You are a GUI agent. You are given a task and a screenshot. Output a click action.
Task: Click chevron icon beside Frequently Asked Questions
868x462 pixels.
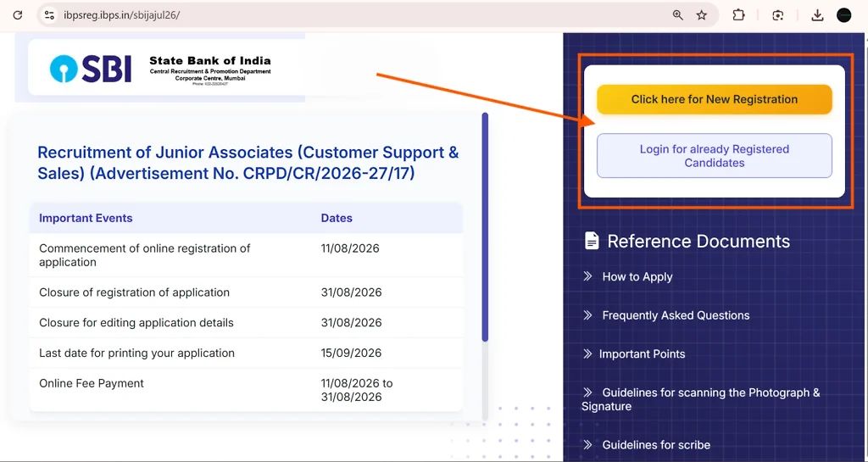[588, 314]
